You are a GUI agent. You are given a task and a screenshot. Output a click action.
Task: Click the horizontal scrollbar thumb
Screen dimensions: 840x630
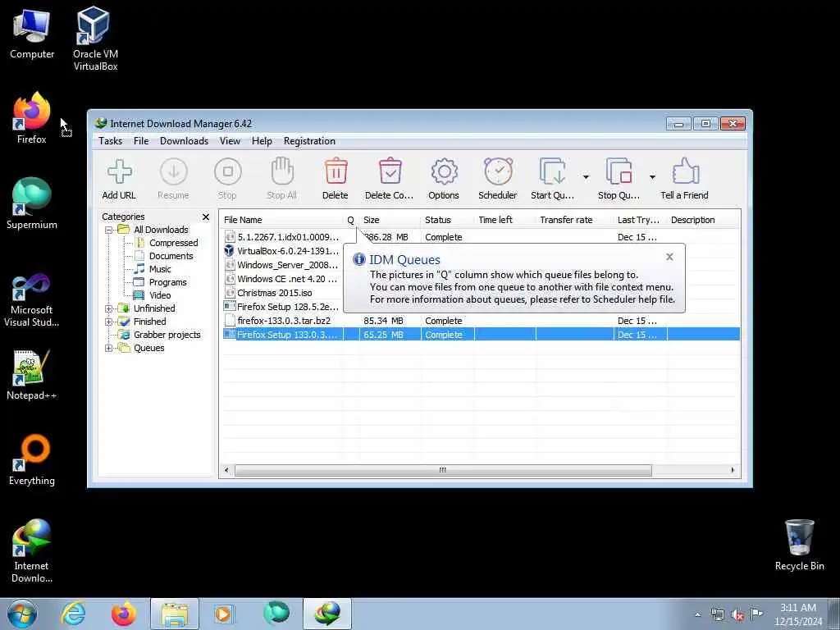(x=443, y=470)
